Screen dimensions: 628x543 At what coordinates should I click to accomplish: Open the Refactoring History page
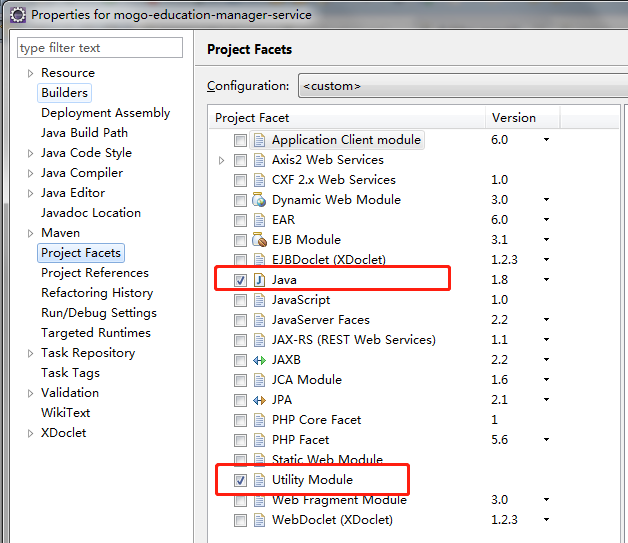(97, 293)
